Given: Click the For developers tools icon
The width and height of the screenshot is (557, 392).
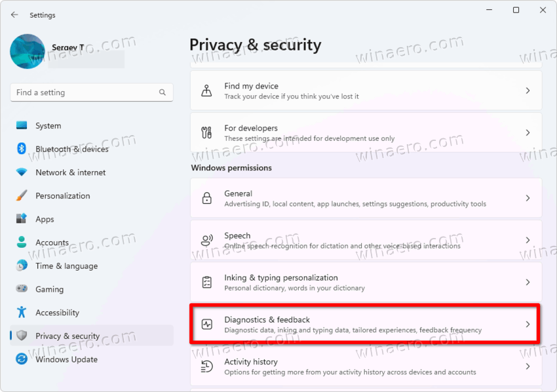Looking at the screenshot, I should (x=206, y=132).
